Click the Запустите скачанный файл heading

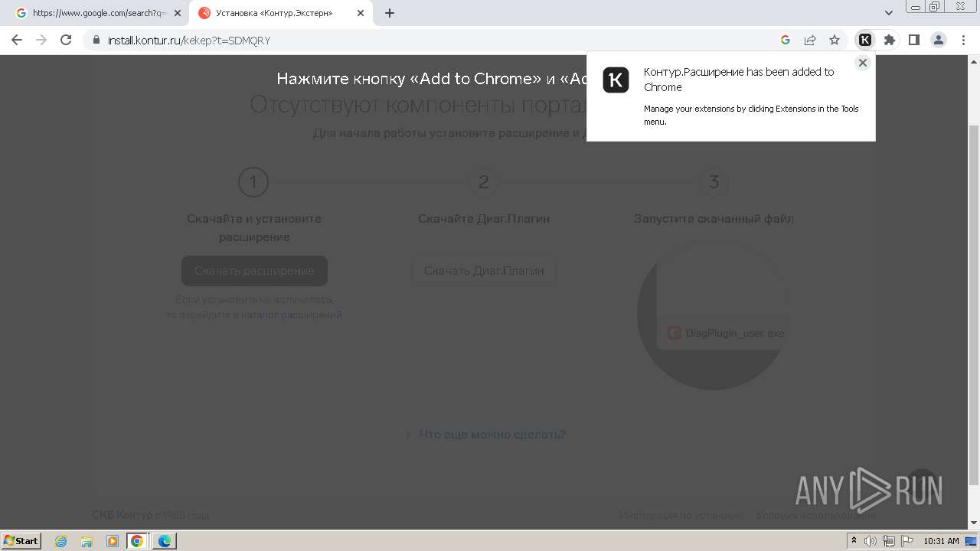tap(714, 219)
